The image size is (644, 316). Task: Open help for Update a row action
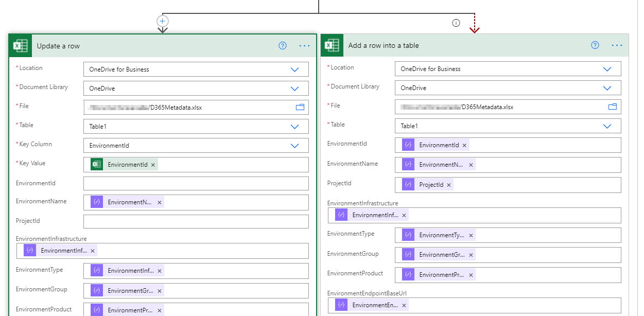tap(283, 45)
